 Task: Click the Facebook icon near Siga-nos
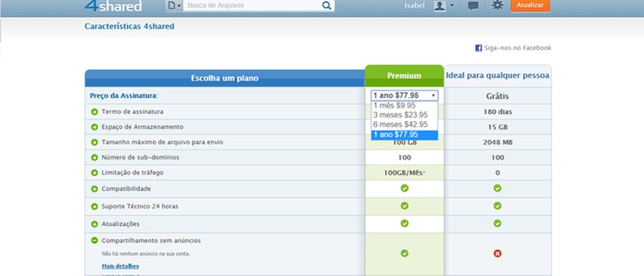coord(478,48)
